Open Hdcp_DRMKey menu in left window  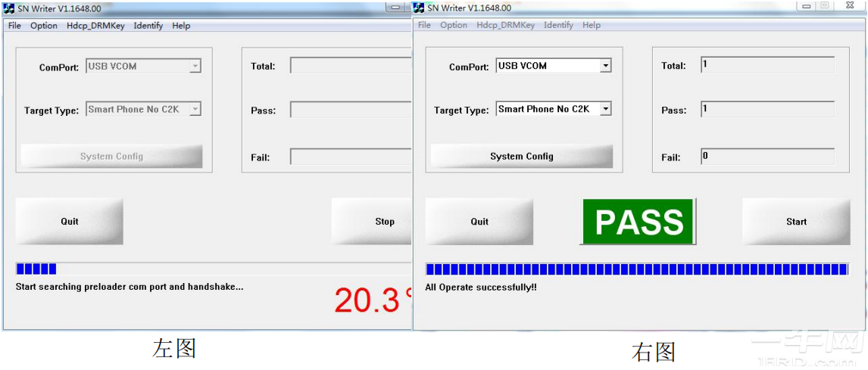[x=96, y=26]
